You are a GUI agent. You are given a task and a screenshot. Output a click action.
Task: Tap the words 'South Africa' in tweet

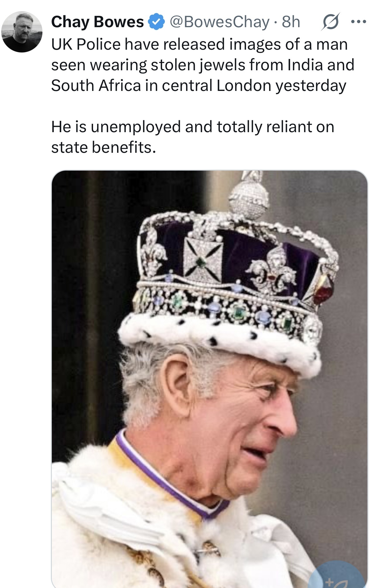point(96,85)
